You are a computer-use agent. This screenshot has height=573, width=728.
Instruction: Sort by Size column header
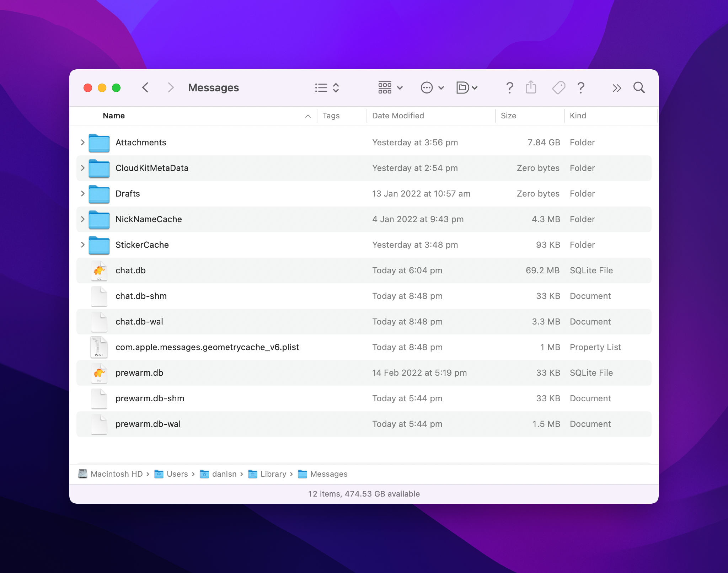click(508, 116)
